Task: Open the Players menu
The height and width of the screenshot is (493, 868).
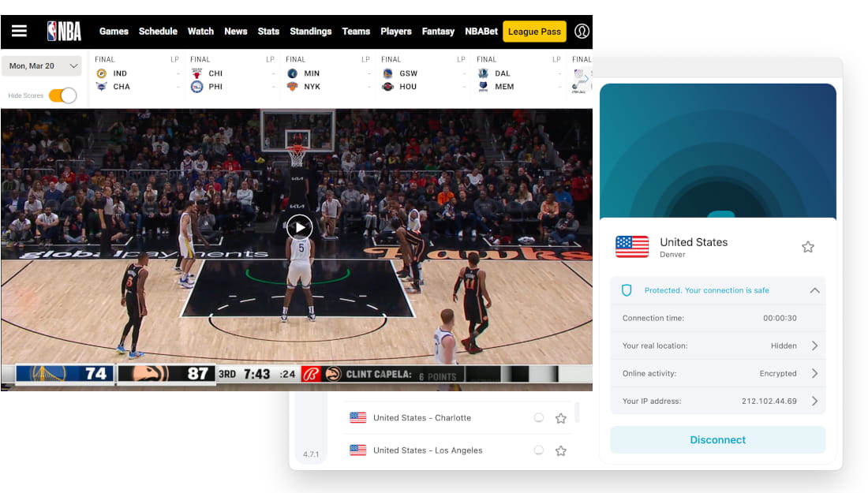Action: 396,32
